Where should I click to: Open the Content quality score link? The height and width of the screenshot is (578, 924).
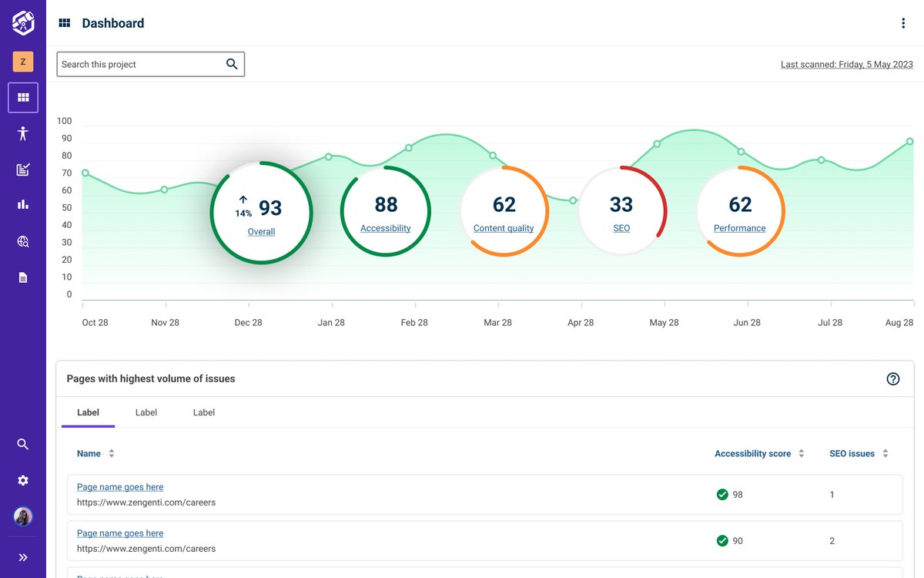click(x=504, y=228)
